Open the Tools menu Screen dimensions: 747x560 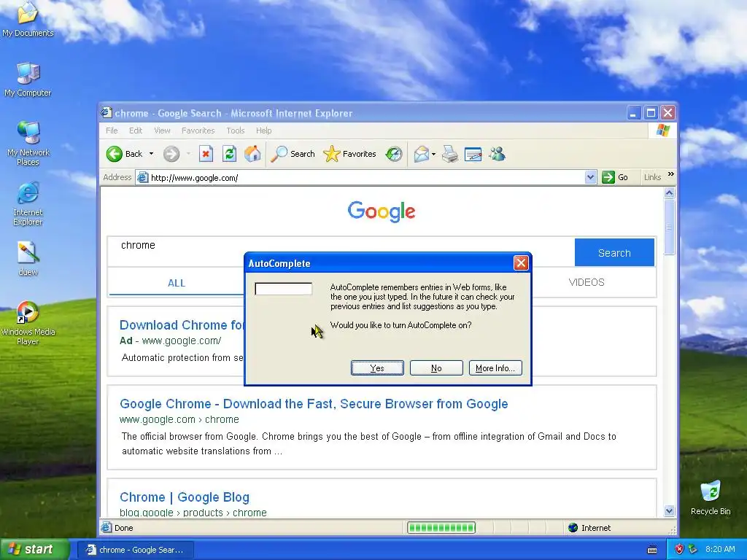pyautogui.click(x=236, y=131)
